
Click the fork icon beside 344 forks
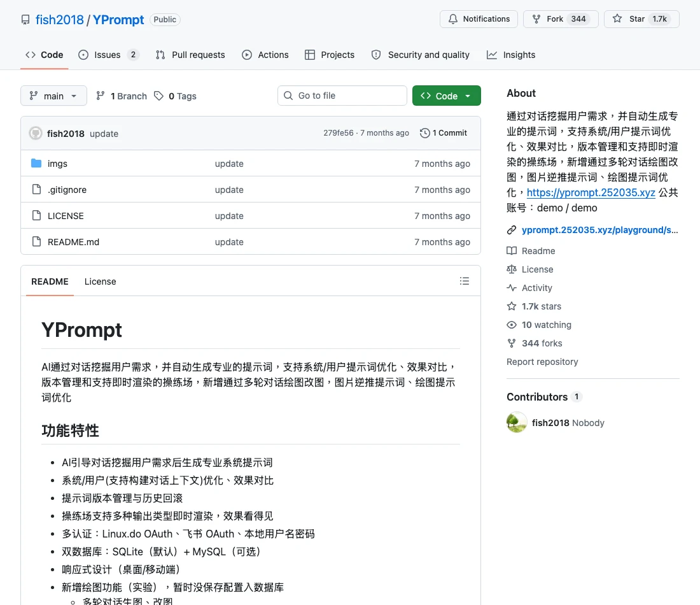(512, 343)
